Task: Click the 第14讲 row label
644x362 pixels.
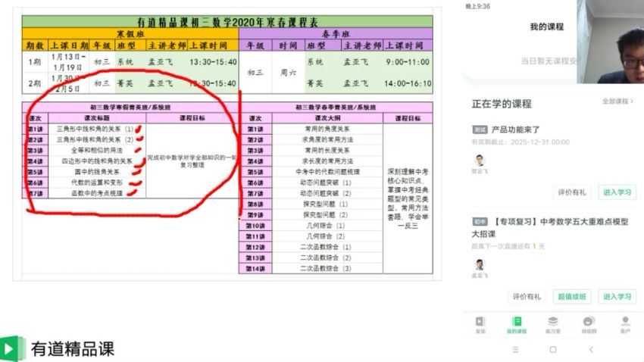Action: point(255,268)
